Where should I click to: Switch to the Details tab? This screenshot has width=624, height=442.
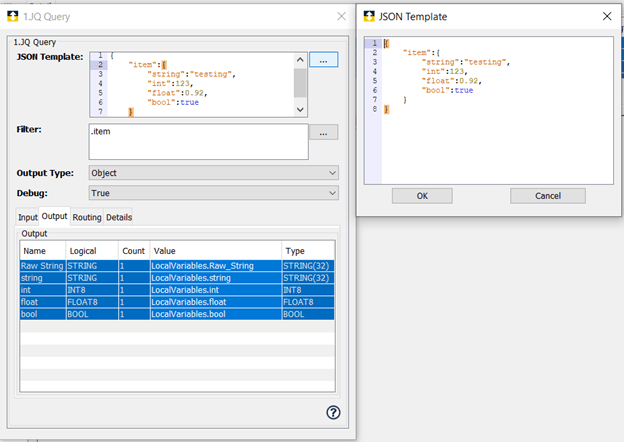(x=119, y=217)
